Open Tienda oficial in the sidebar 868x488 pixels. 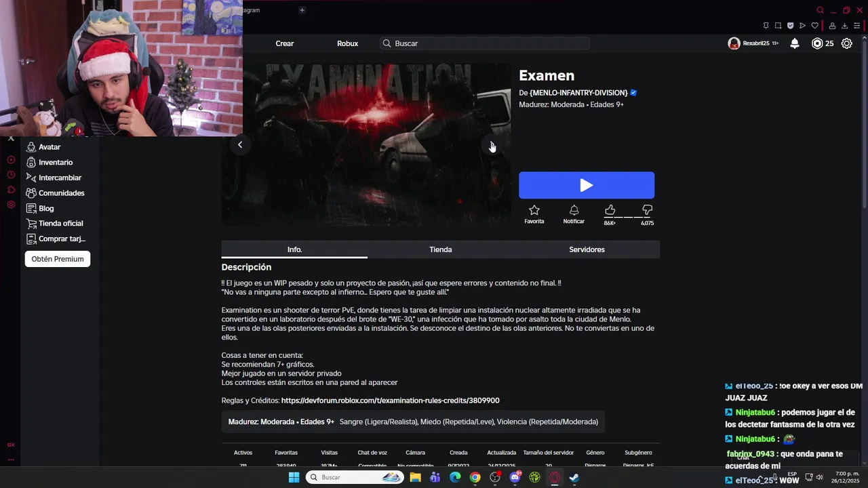pyautogui.click(x=55, y=224)
